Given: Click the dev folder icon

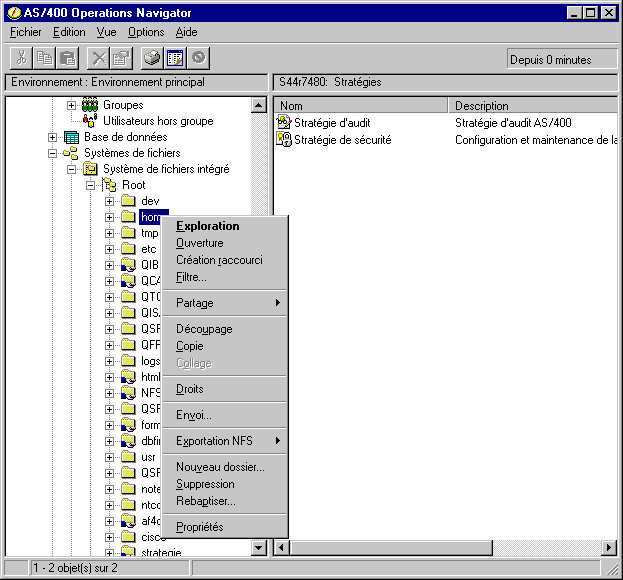Looking at the screenshot, I should click(128, 201).
